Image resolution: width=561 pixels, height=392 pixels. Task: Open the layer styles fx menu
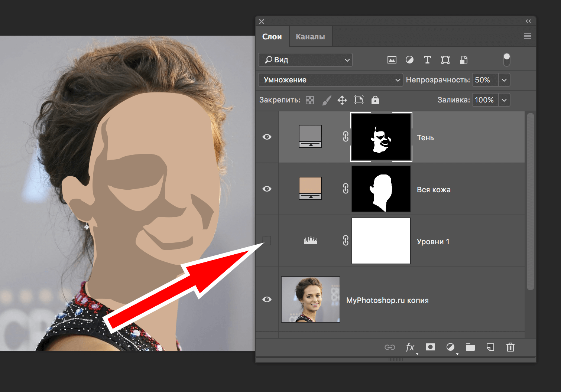pyautogui.click(x=410, y=347)
